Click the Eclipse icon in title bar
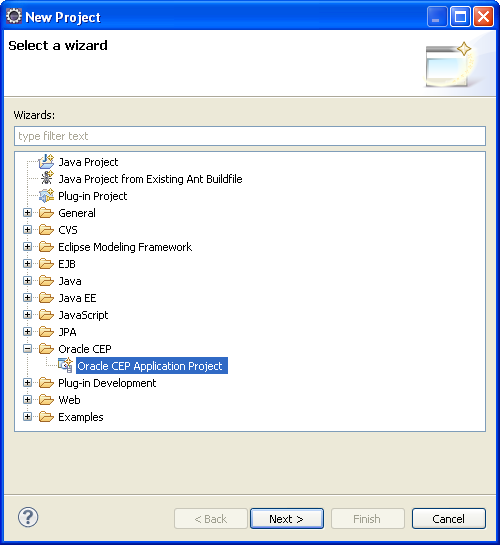The height and width of the screenshot is (545, 500). [14, 17]
